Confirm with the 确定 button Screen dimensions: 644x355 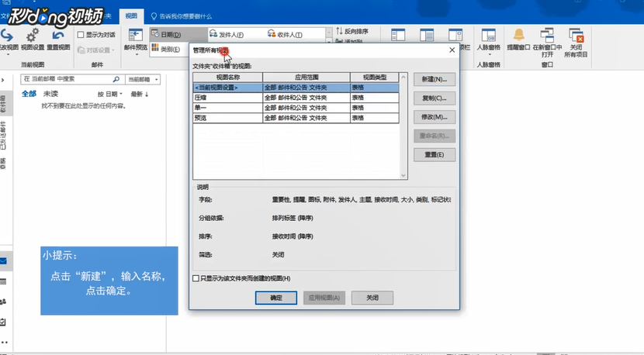pos(276,298)
